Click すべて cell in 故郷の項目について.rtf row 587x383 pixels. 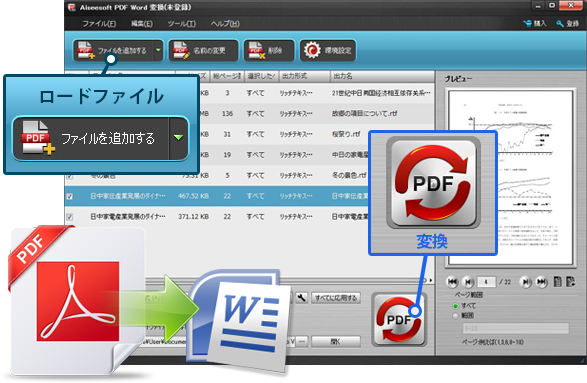255,113
